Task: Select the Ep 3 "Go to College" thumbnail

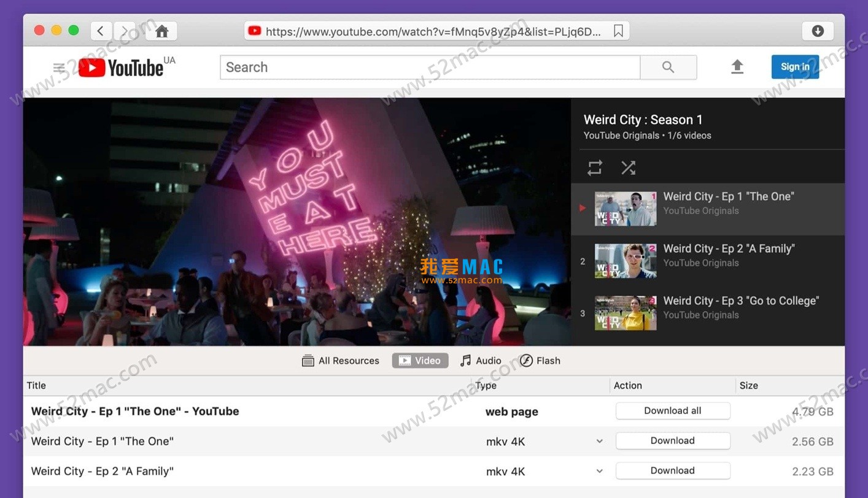Action: pos(626,313)
